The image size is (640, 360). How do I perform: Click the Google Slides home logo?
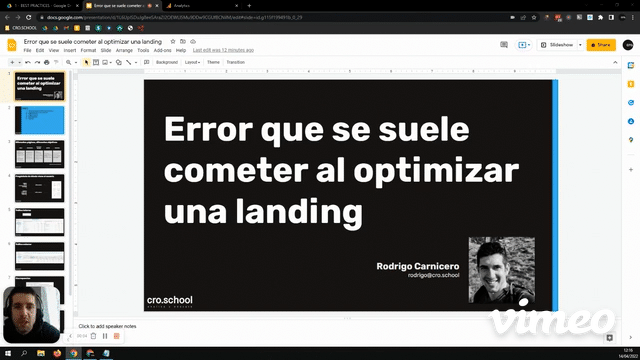click(12, 45)
